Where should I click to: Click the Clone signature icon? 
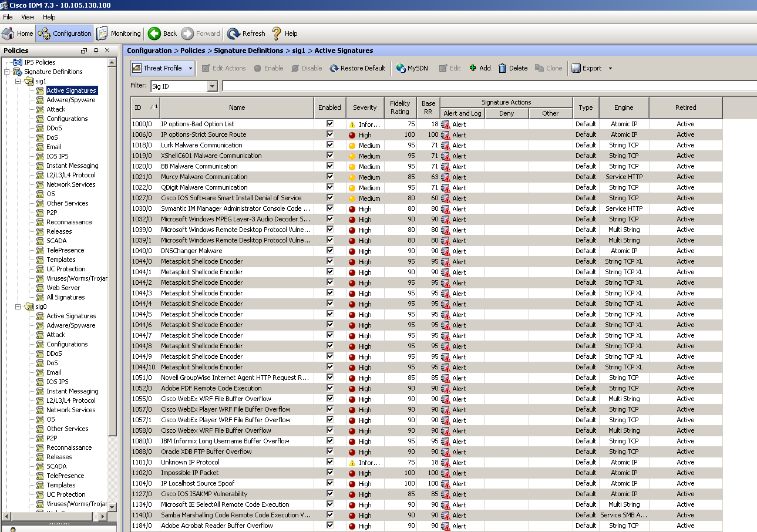point(540,68)
